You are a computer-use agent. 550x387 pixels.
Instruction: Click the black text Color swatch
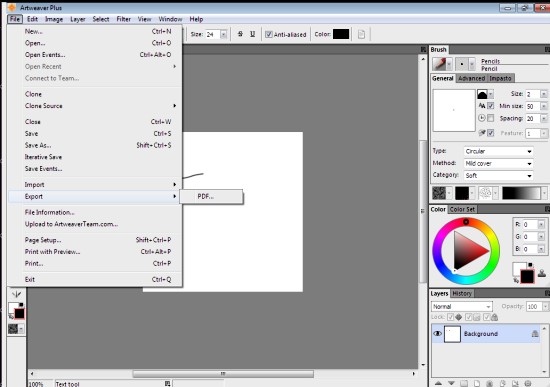click(x=341, y=34)
